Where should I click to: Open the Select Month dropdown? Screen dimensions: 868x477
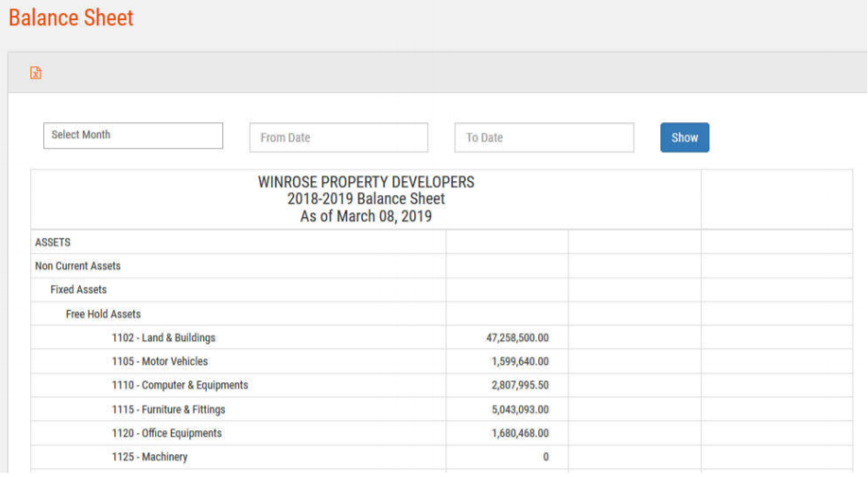coord(133,135)
